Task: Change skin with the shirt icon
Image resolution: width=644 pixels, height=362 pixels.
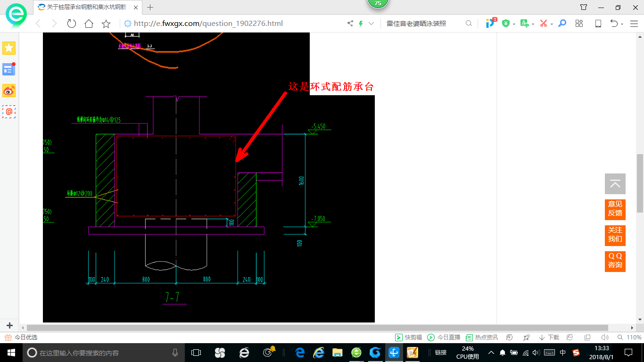Action: [584, 7]
